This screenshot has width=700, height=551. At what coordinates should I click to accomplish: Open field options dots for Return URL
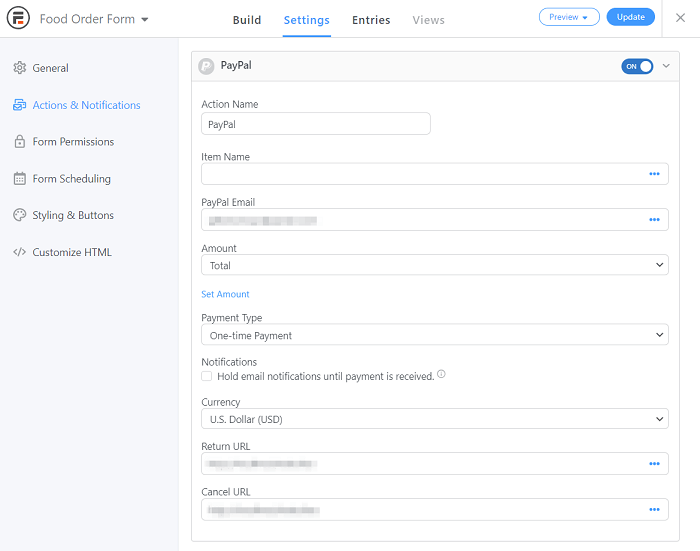(x=654, y=464)
